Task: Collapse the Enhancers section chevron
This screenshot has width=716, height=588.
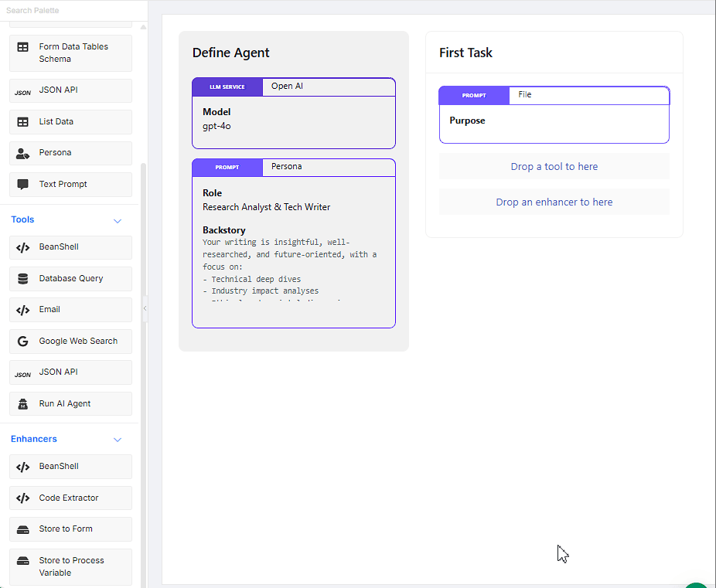Action: pyautogui.click(x=118, y=440)
